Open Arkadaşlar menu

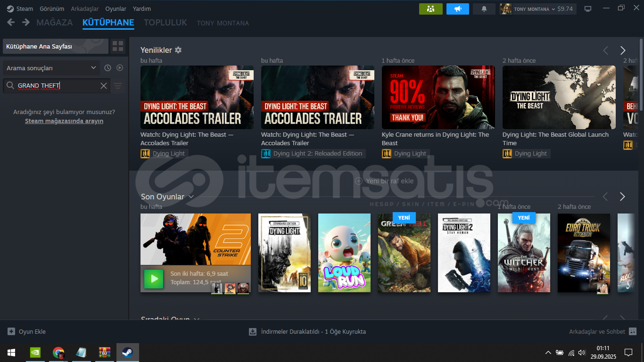click(85, 8)
